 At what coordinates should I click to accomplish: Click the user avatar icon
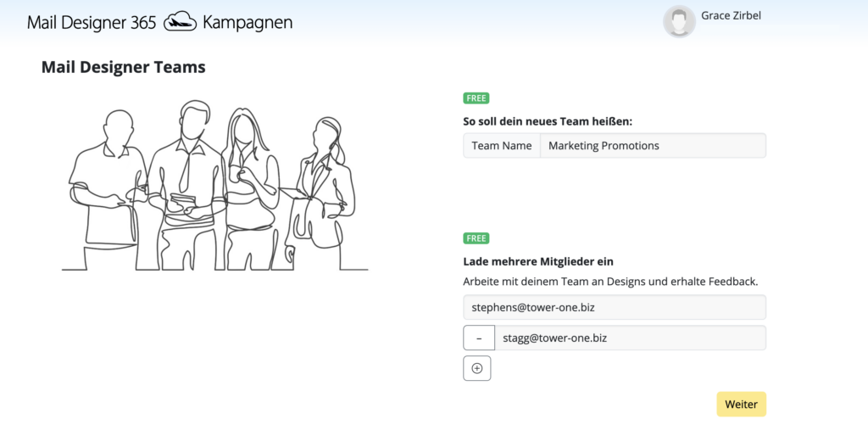tap(679, 21)
